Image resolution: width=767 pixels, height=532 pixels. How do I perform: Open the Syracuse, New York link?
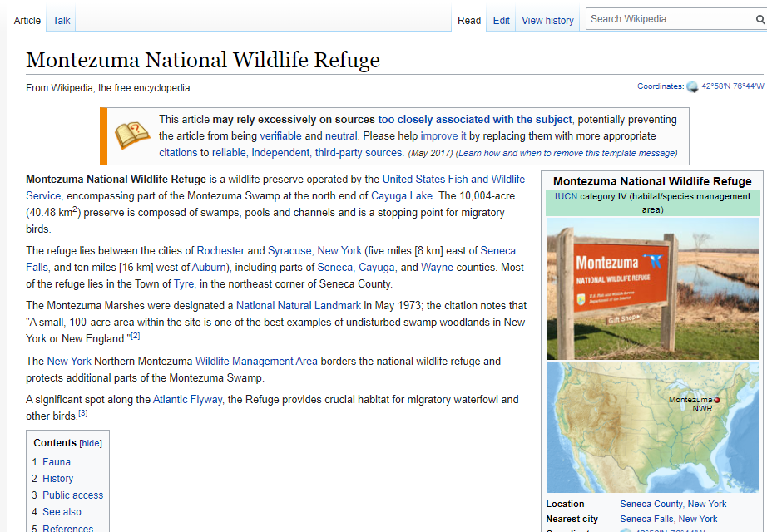pos(314,250)
